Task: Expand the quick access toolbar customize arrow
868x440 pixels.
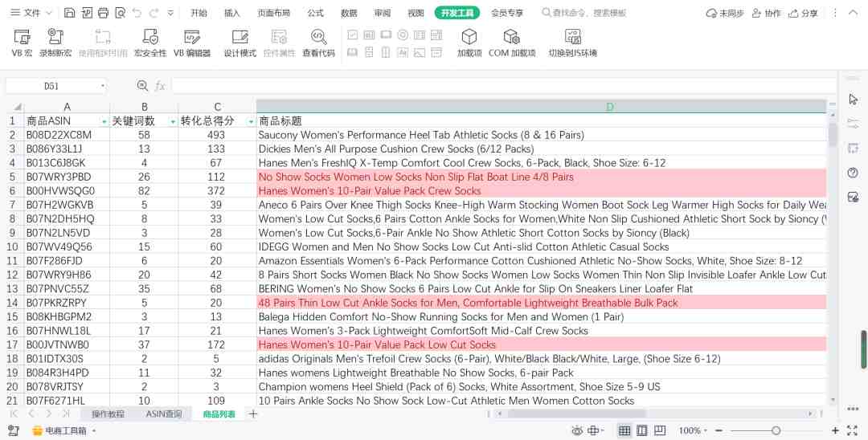Action: coord(170,13)
